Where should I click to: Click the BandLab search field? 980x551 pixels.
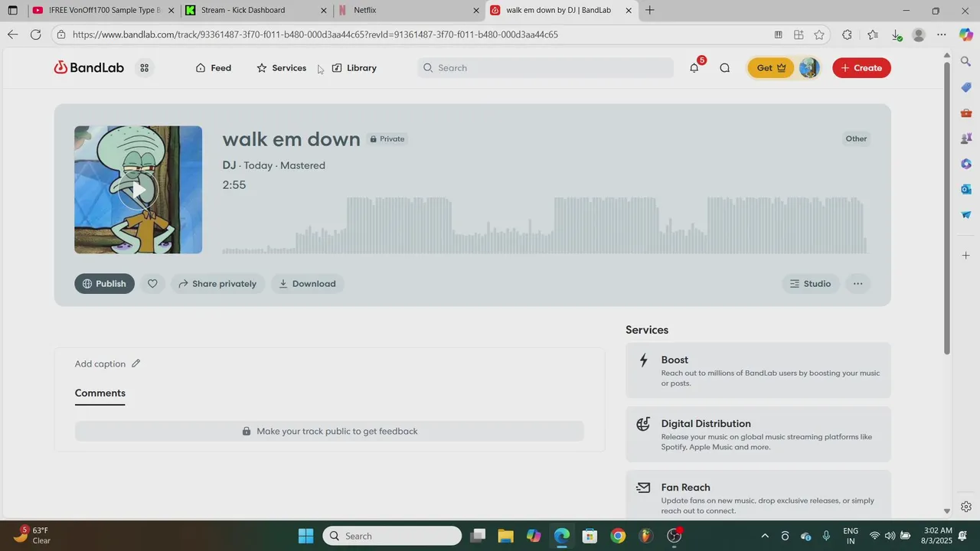tap(545, 67)
